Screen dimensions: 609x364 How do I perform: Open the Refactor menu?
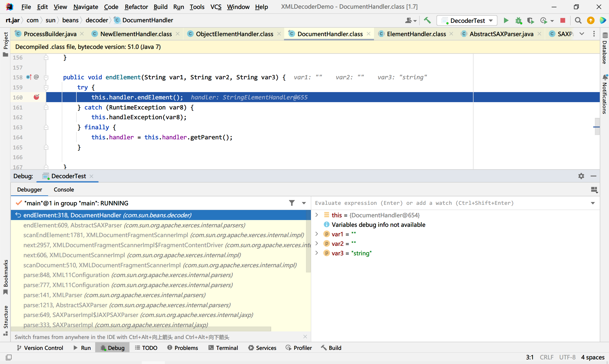tap(136, 7)
